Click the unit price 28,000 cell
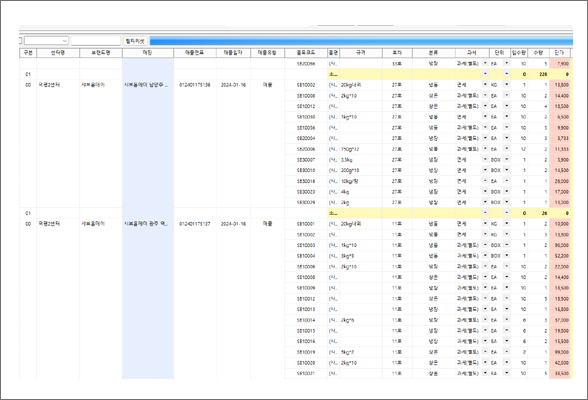 click(560, 181)
